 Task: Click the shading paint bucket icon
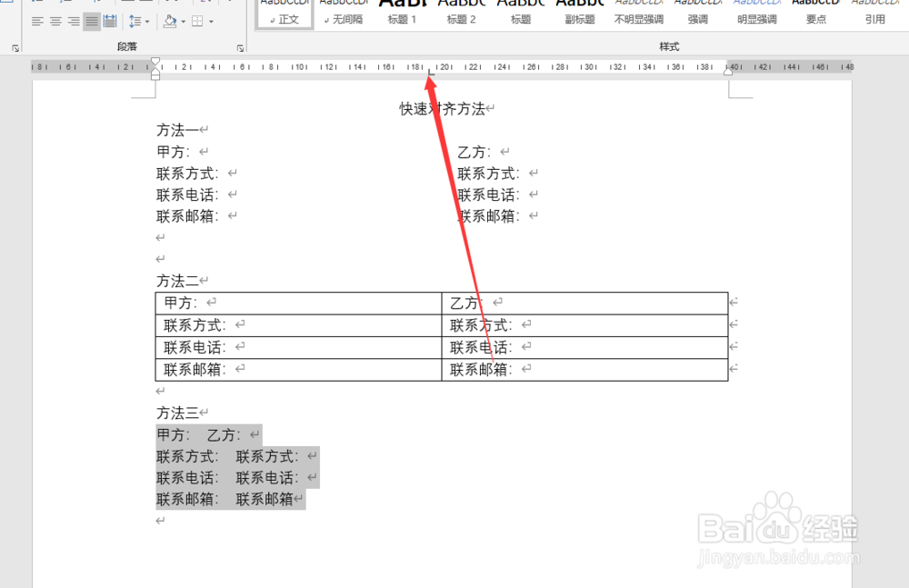[169, 22]
